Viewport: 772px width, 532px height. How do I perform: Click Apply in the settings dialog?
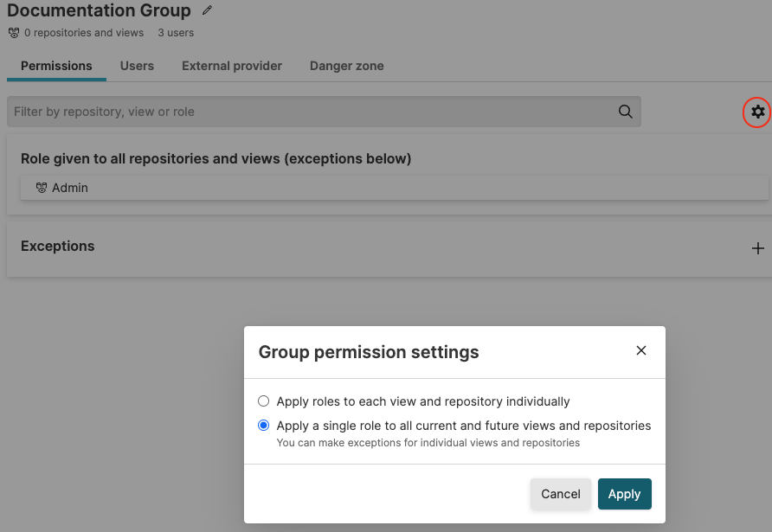pyautogui.click(x=624, y=494)
